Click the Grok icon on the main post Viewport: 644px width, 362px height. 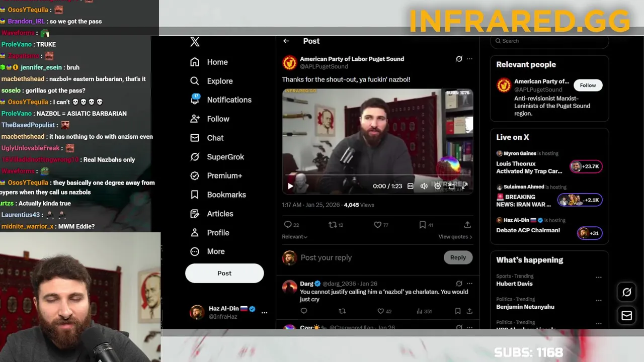(459, 59)
